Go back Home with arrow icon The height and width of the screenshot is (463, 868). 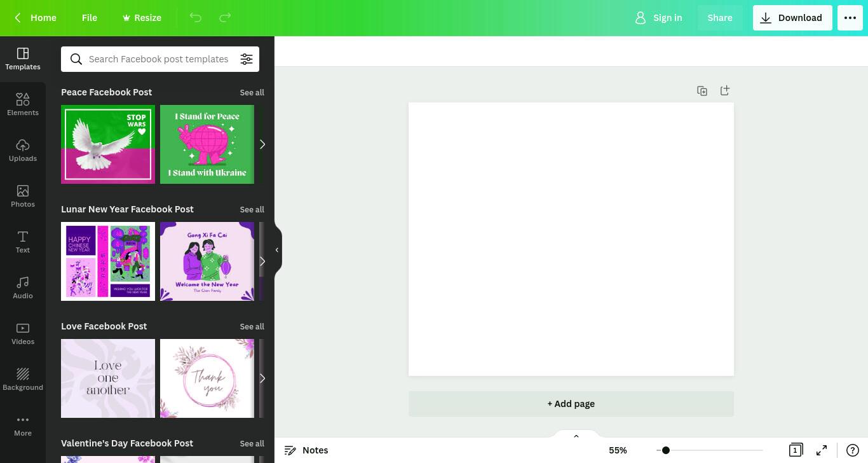tap(36, 18)
